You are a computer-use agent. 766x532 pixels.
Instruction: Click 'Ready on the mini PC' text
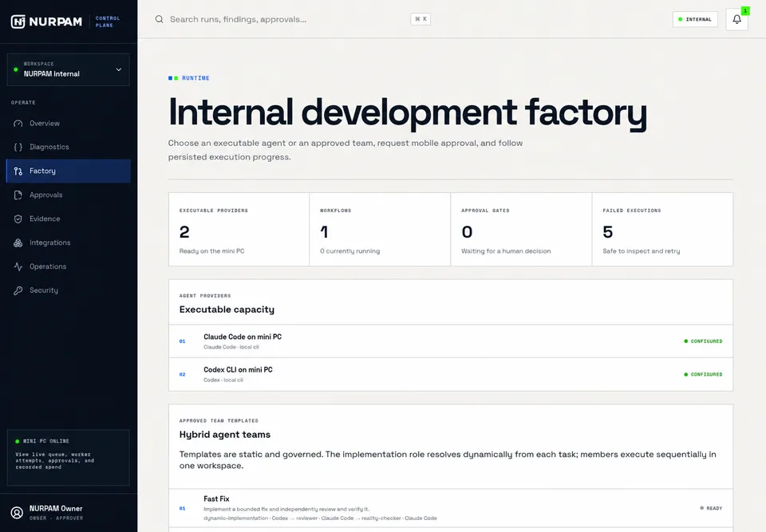tap(211, 251)
